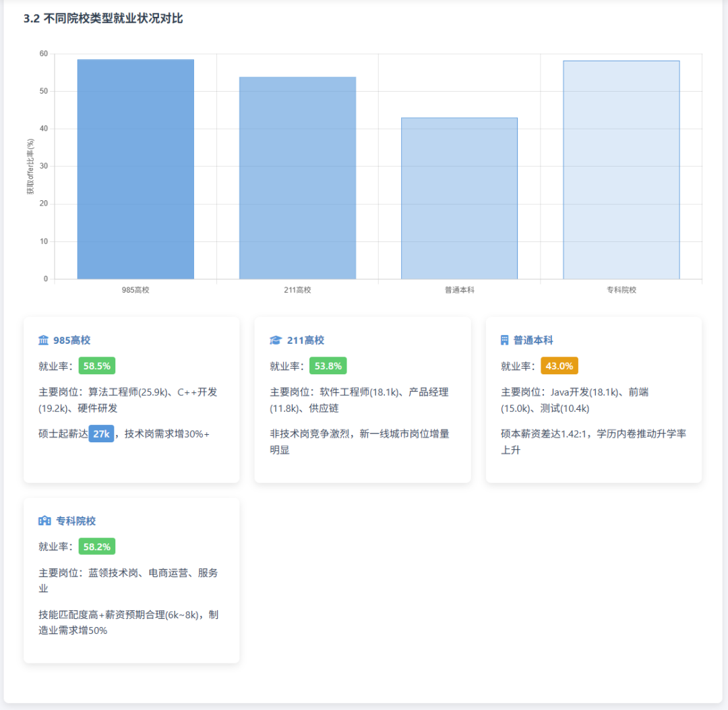Click text 技能匹配度高+薪资预期合理
The height and width of the screenshot is (710, 728).
102,615
